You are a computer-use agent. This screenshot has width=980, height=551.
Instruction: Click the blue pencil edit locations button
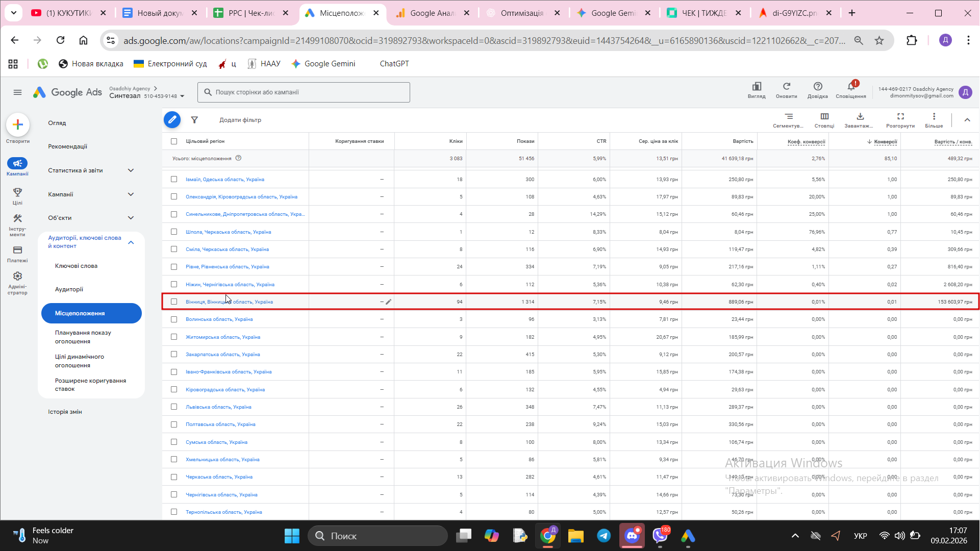[172, 120]
